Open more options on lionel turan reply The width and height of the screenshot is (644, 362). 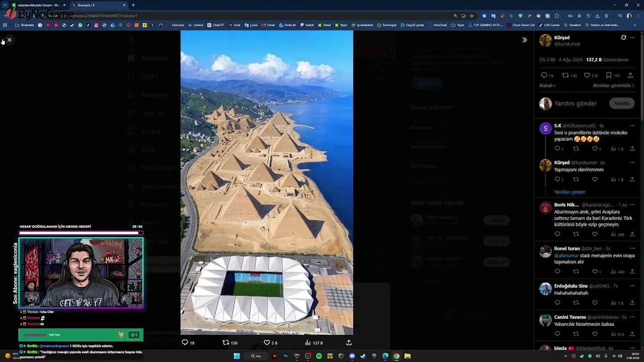click(x=632, y=248)
